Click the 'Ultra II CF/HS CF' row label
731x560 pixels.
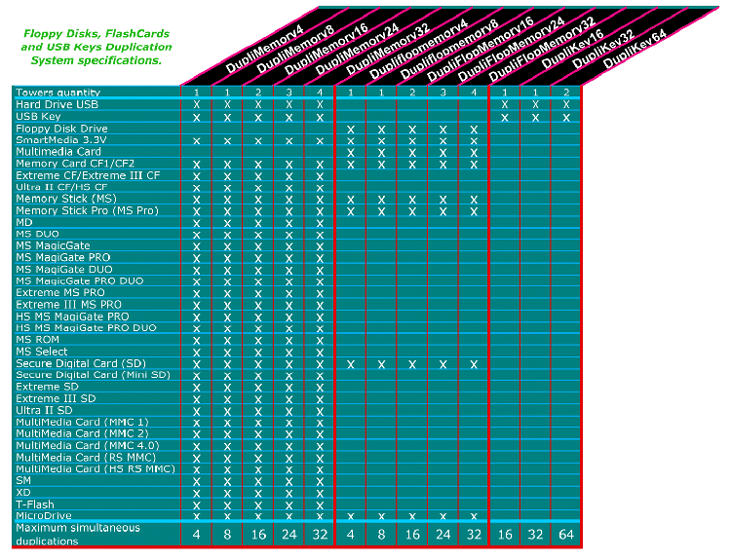61,187
